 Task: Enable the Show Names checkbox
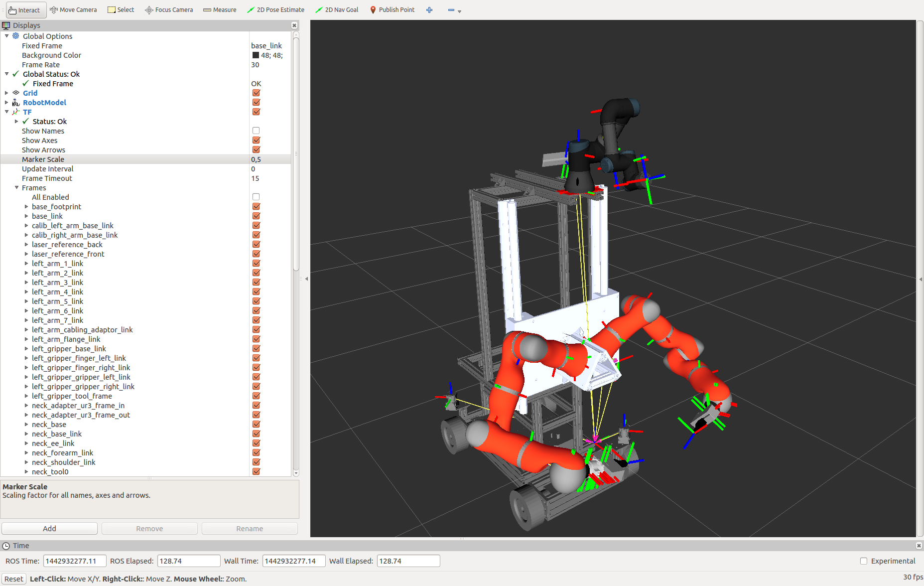click(x=256, y=131)
